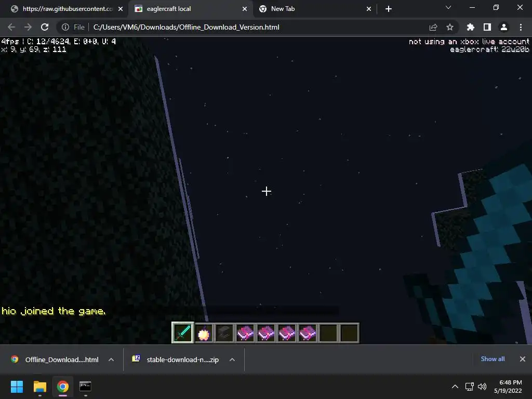Image resolution: width=532 pixels, height=399 pixels.
Task: Open the stable-download zip file
Action: (x=176, y=360)
